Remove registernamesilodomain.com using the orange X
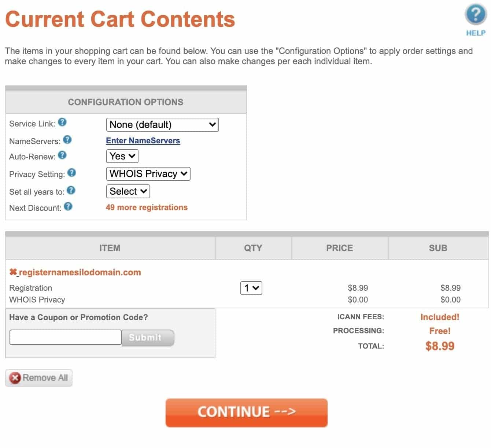 (13, 272)
